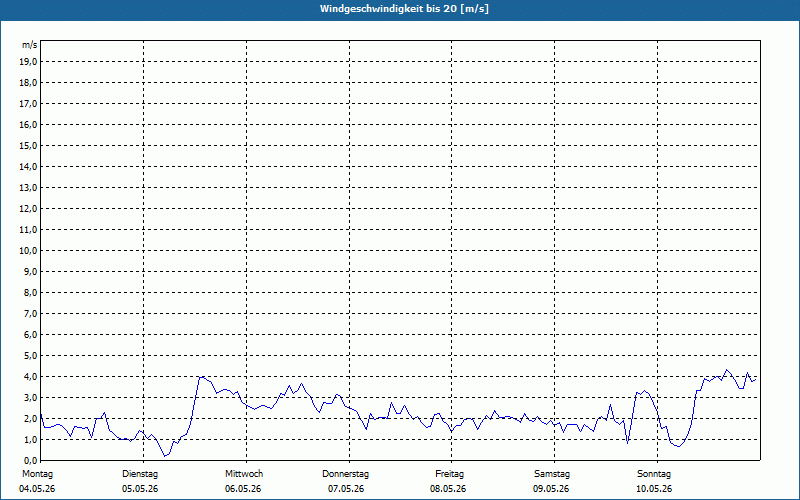Click the 'Sonntag' day label
The image size is (800, 500).
click(654, 474)
